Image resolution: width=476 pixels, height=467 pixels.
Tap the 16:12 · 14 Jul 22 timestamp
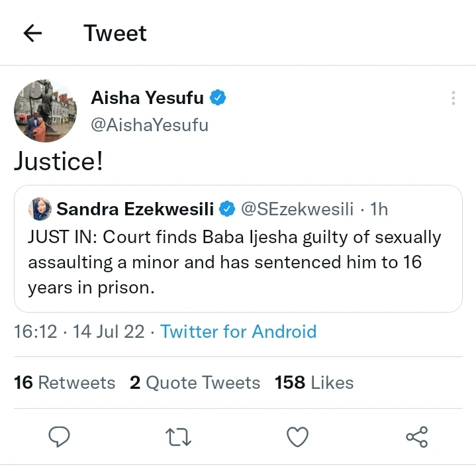coord(79,331)
